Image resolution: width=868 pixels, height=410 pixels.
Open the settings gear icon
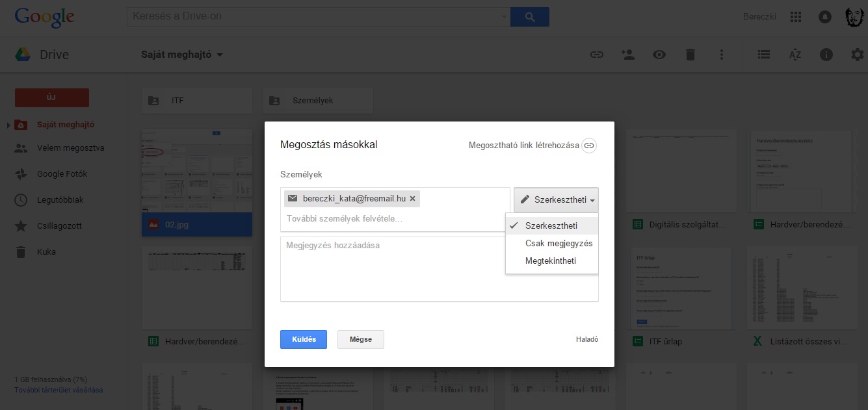(858, 55)
